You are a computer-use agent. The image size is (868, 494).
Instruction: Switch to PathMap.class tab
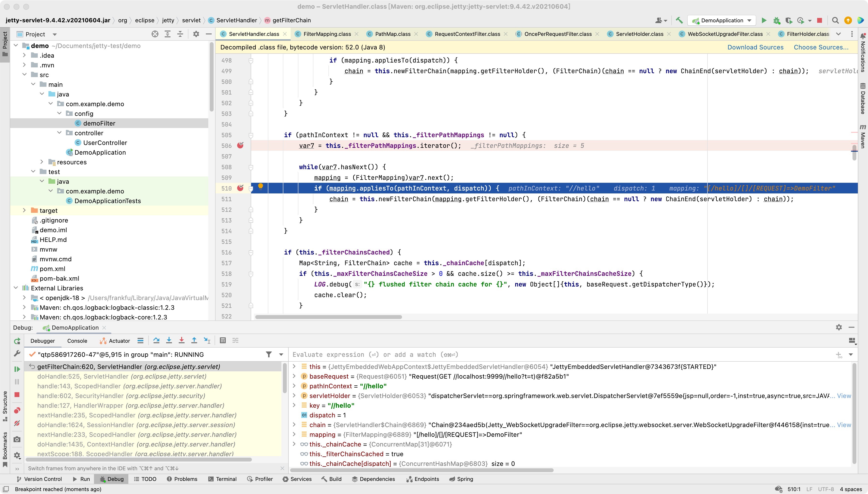pyautogui.click(x=393, y=34)
